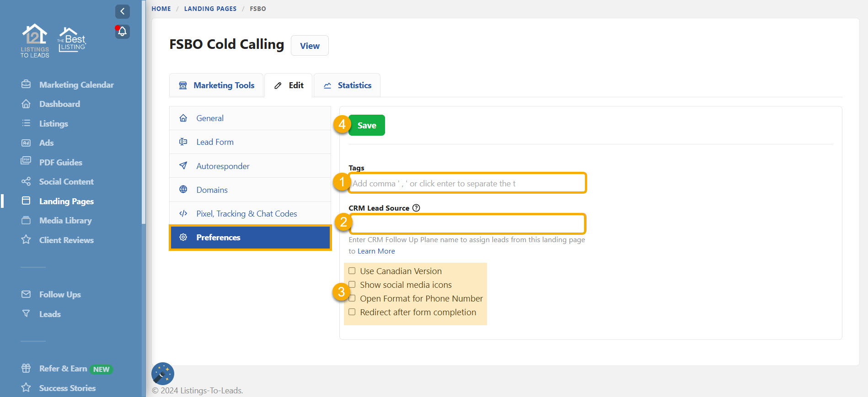Click into the Tags input field
The height and width of the screenshot is (397, 868).
click(466, 183)
